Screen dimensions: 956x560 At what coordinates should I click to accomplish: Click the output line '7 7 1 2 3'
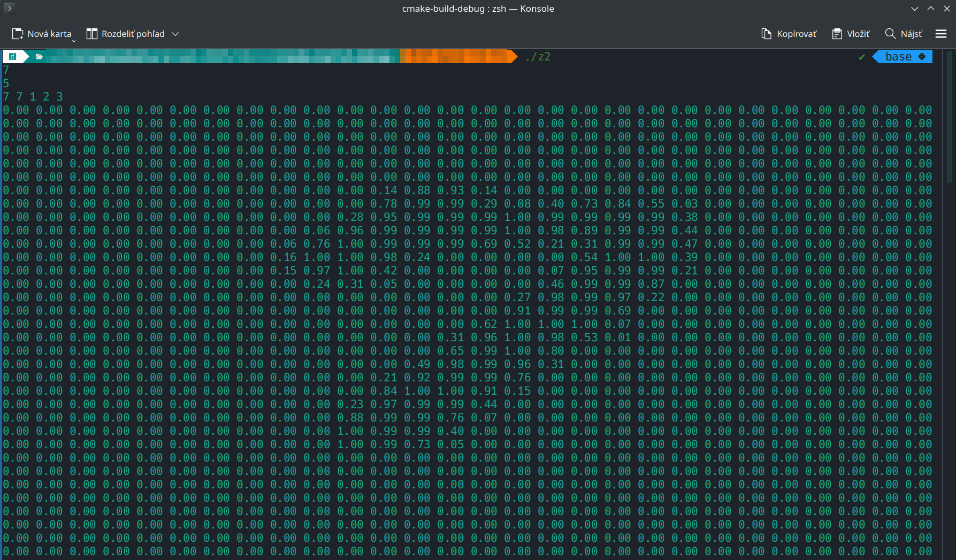tap(33, 97)
